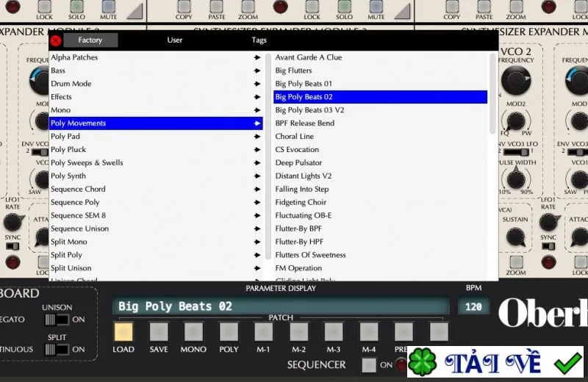Click the SAVE patch button
Screen dimensions: 588x382
[x=159, y=332]
